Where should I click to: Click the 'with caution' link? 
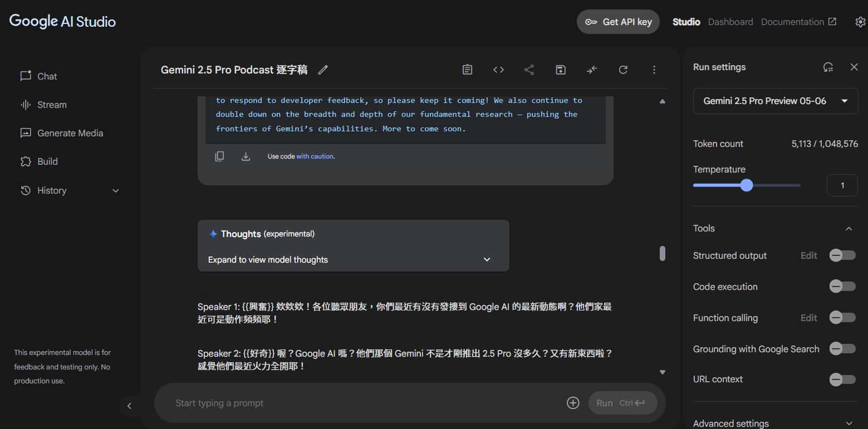(x=315, y=156)
